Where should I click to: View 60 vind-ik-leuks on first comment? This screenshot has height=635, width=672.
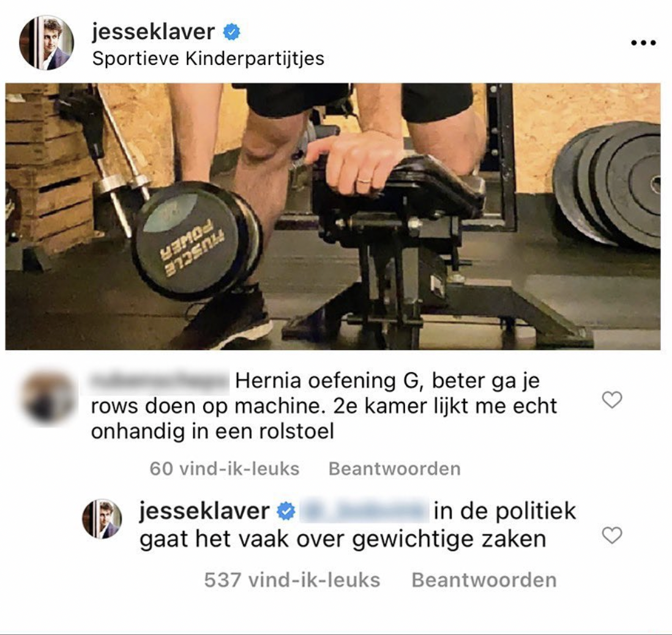pos(224,469)
